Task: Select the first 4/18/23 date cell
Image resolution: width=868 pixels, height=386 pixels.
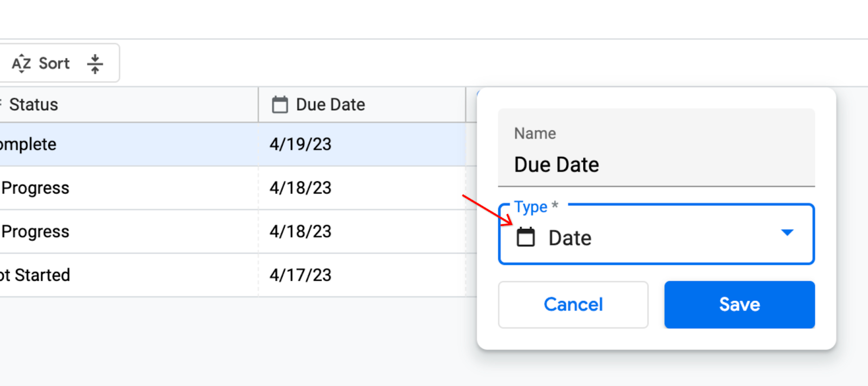Action: coord(299,187)
